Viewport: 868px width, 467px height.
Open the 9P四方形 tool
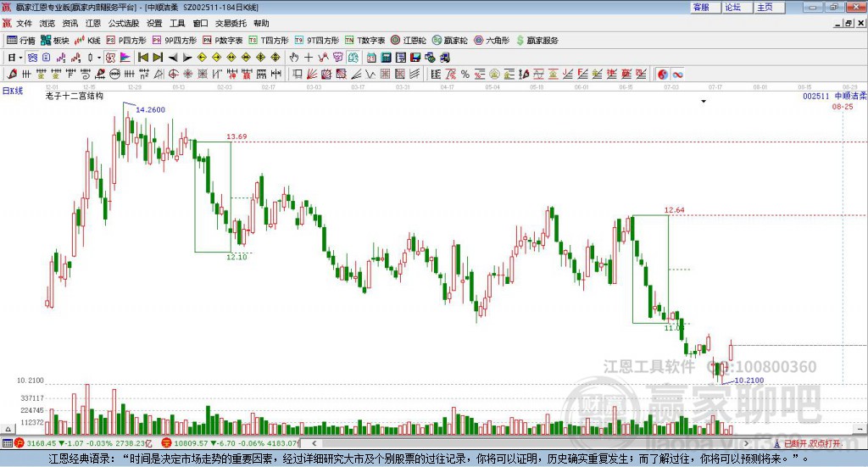(x=175, y=41)
